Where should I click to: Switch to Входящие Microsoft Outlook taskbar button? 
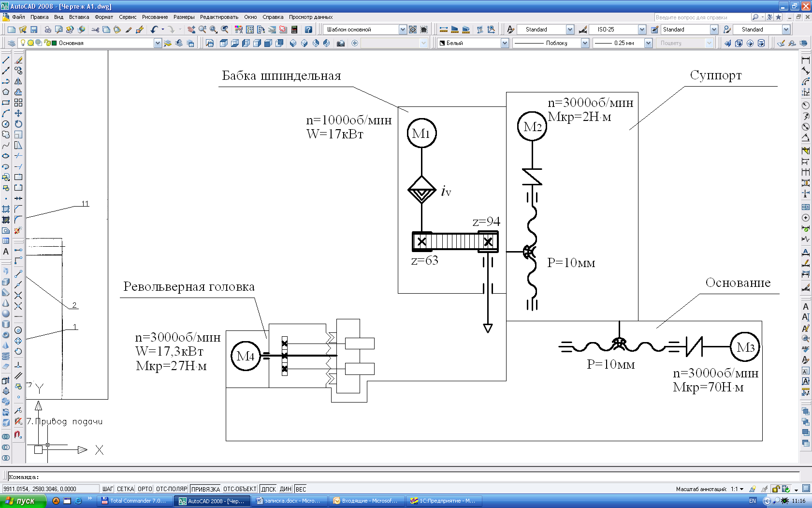pos(367,501)
